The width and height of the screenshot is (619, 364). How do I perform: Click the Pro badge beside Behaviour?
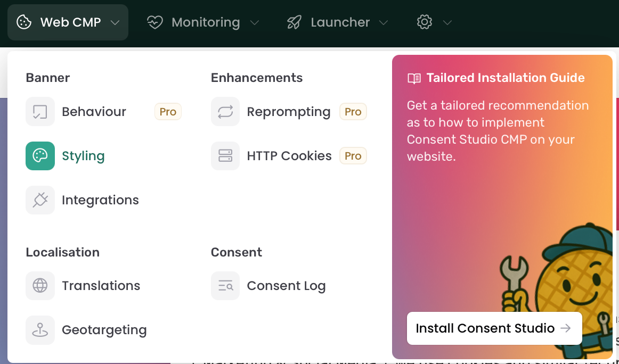point(168,112)
